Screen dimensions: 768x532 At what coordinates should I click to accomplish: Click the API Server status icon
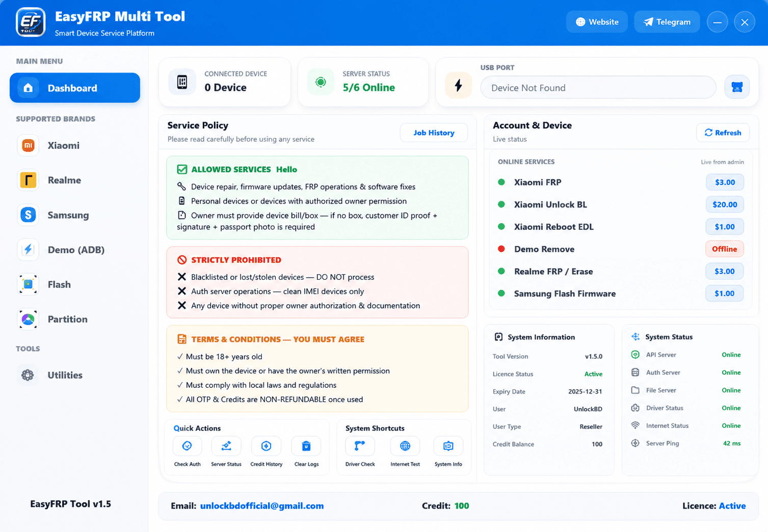[x=635, y=355]
